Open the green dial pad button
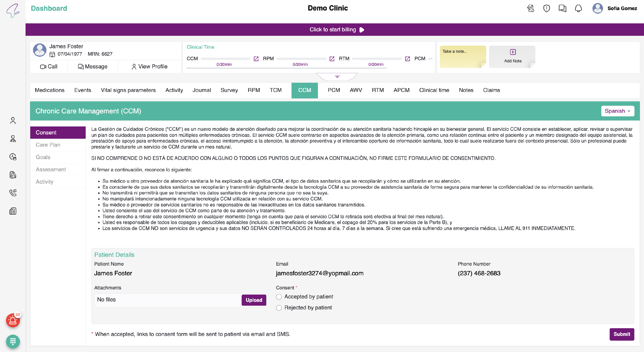Screen dimensions: 644x352 [13, 341]
